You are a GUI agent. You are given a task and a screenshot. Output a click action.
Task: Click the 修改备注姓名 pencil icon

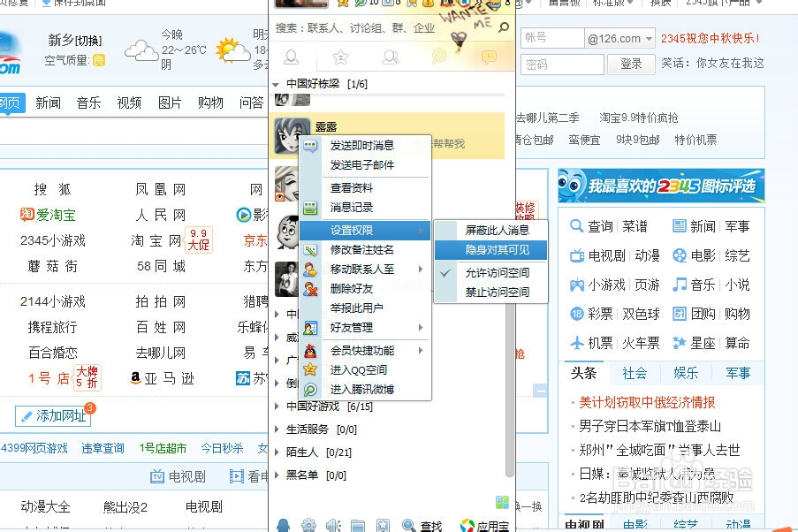[310, 250]
